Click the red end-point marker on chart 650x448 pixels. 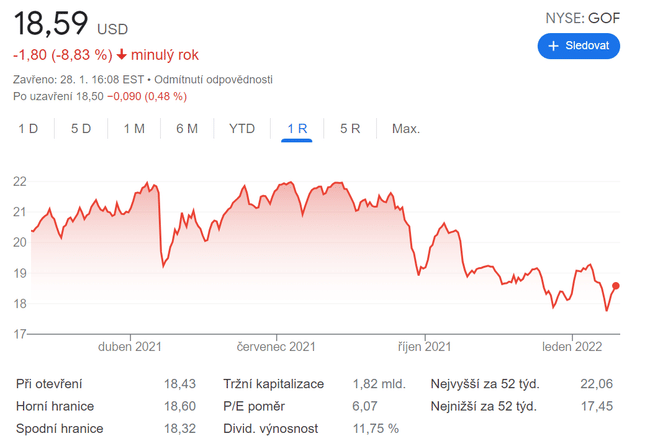click(616, 286)
